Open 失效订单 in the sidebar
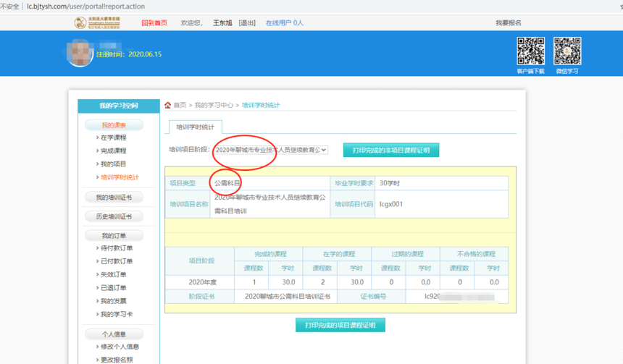Viewport: 623px width, 364px height. click(x=113, y=275)
